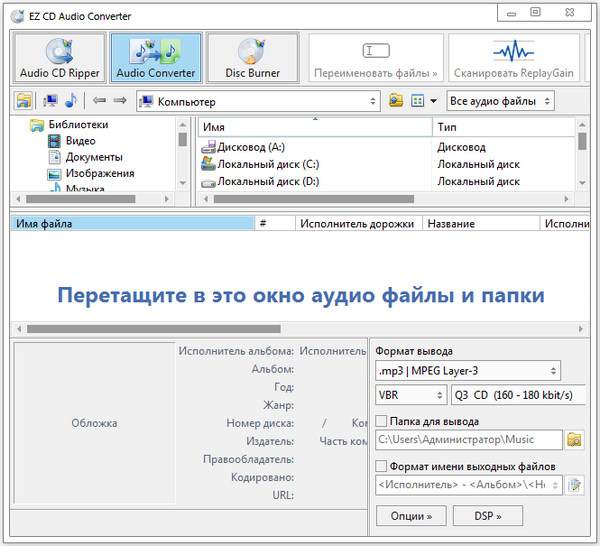Click the Сканировать ReplayGain button
600x546 pixels.
pyautogui.click(x=512, y=58)
